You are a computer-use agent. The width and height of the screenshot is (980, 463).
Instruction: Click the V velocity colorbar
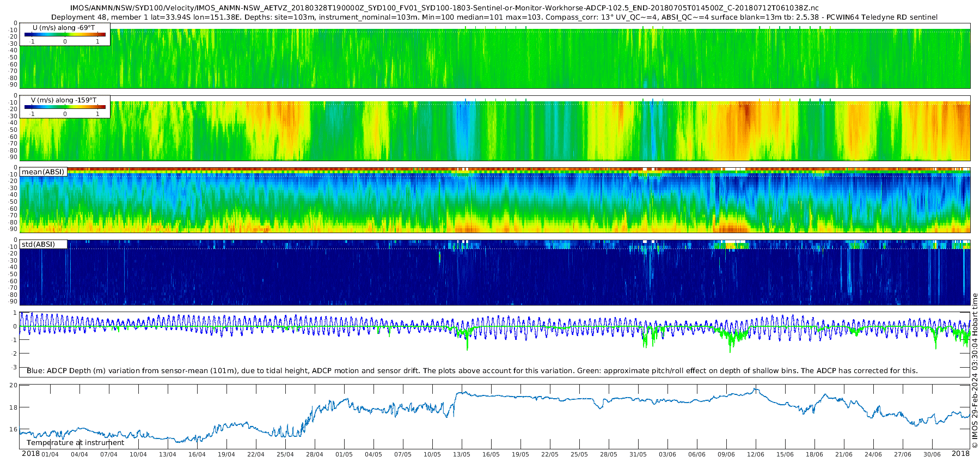point(65,107)
